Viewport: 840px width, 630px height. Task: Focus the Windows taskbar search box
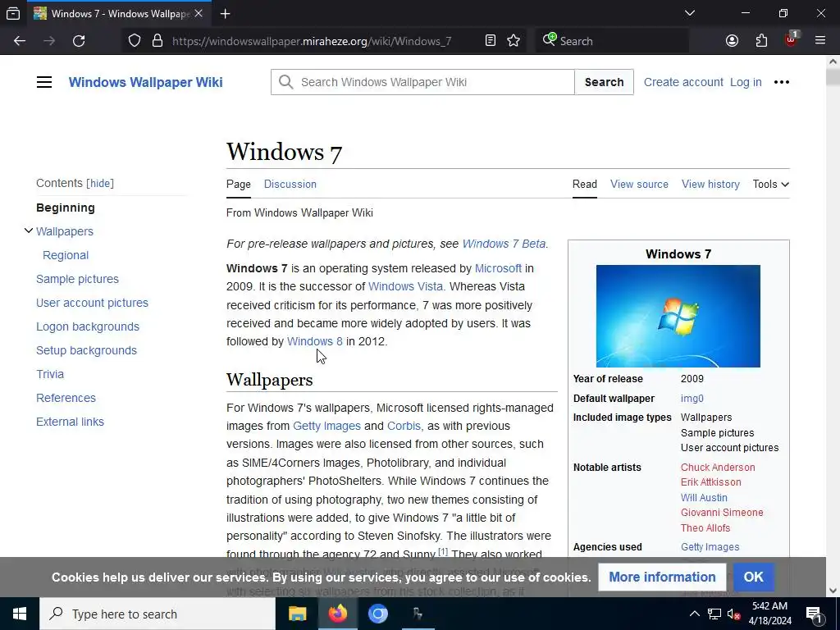tap(157, 614)
